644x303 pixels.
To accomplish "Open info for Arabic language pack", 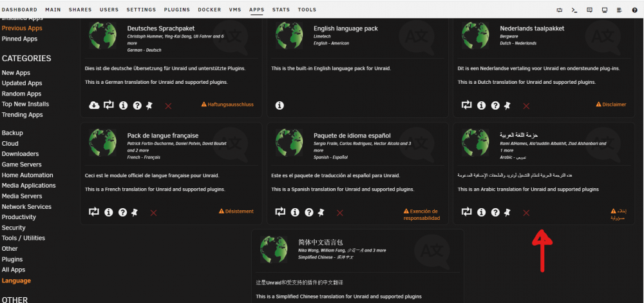I will coord(481,213).
